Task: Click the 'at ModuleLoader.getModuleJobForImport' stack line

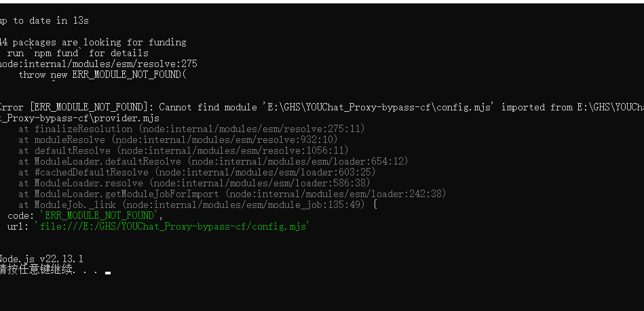Action: [x=232, y=194]
